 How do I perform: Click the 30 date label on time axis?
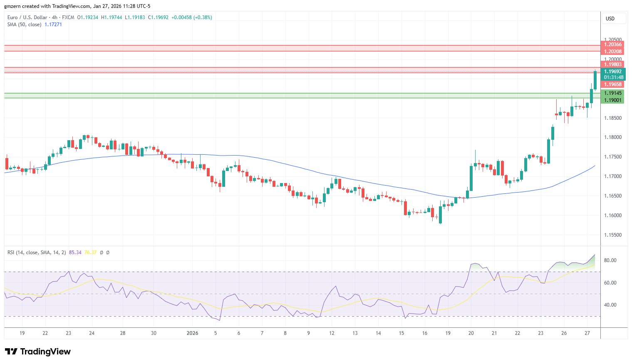pyautogui.click(x=154, y=333)
